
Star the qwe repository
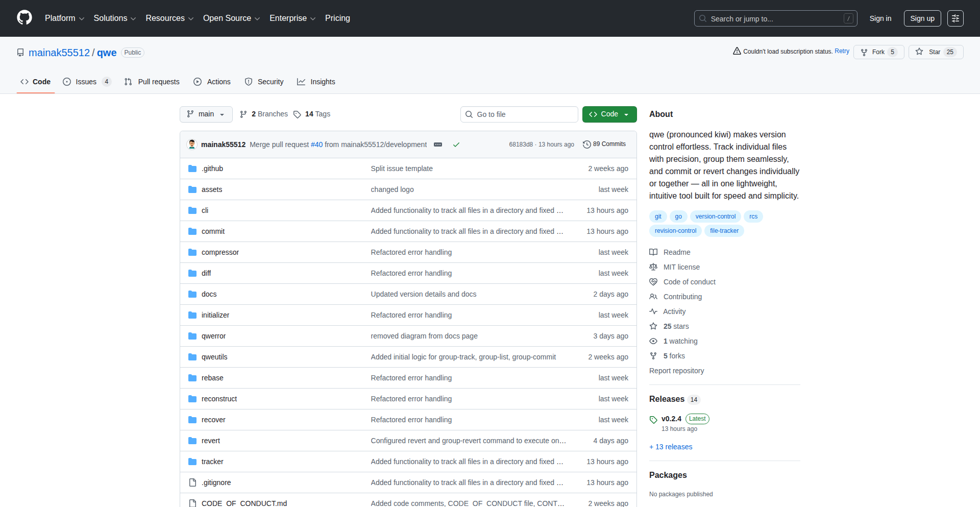936,52
